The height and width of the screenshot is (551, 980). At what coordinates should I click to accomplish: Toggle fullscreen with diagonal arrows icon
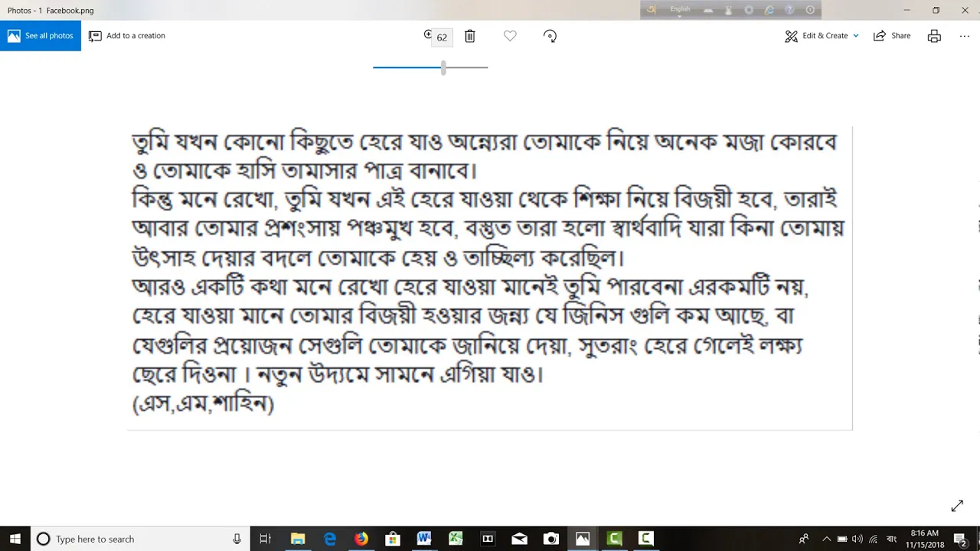click(x=957, y=506)
